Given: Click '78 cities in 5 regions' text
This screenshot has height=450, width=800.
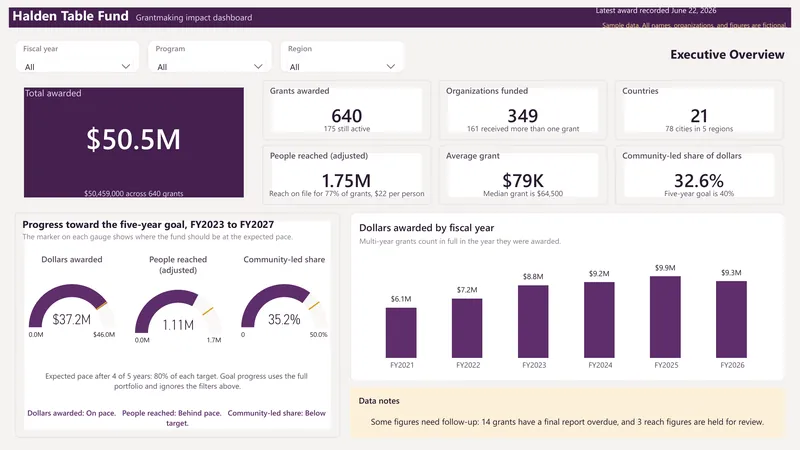Looking at the screenshot, I should point(699,129).
